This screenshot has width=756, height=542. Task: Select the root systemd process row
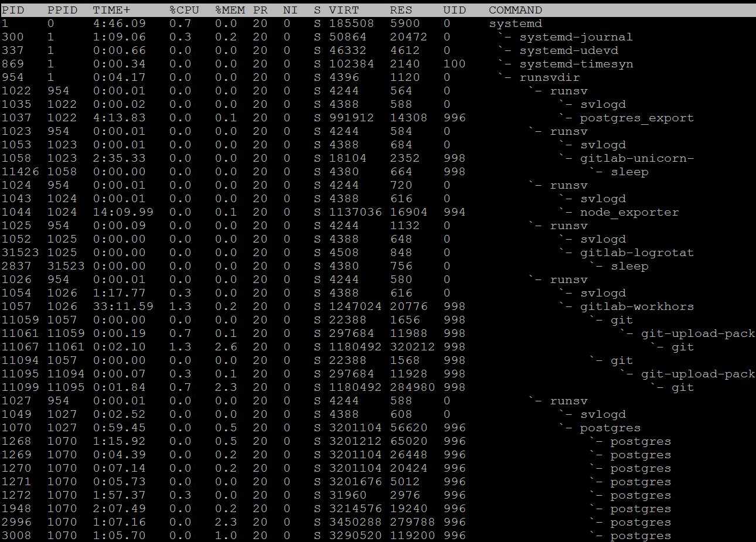[515, 23]
